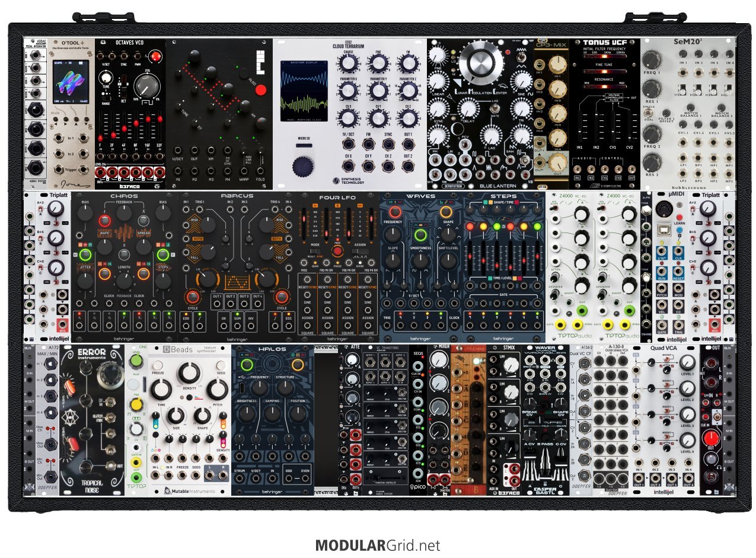The width and height of the screenshot is (756, 558).
Task: Click the PITCH knob on Beads
Action: click(218, 391)
